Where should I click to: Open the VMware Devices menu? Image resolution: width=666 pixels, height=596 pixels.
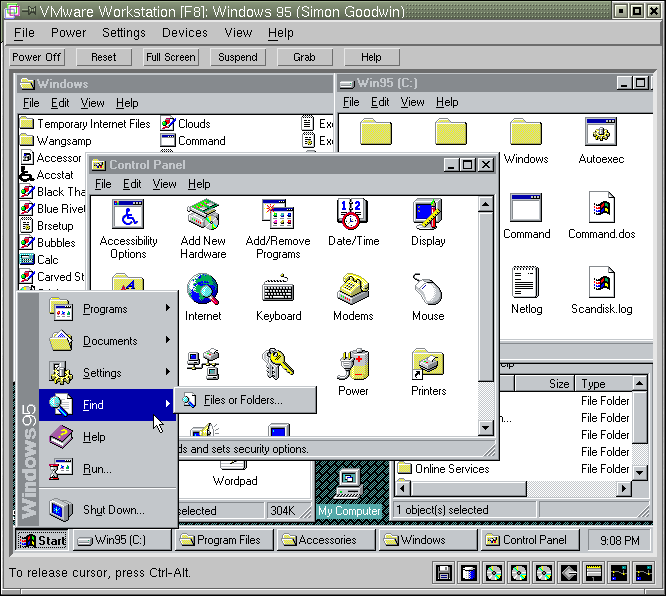coord(185,33)
